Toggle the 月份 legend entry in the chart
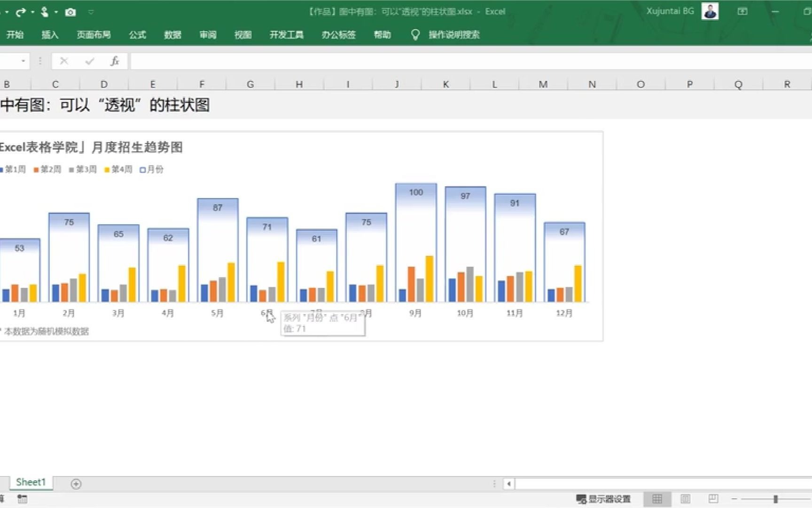 pyautogui.click(x=151, y=169)
